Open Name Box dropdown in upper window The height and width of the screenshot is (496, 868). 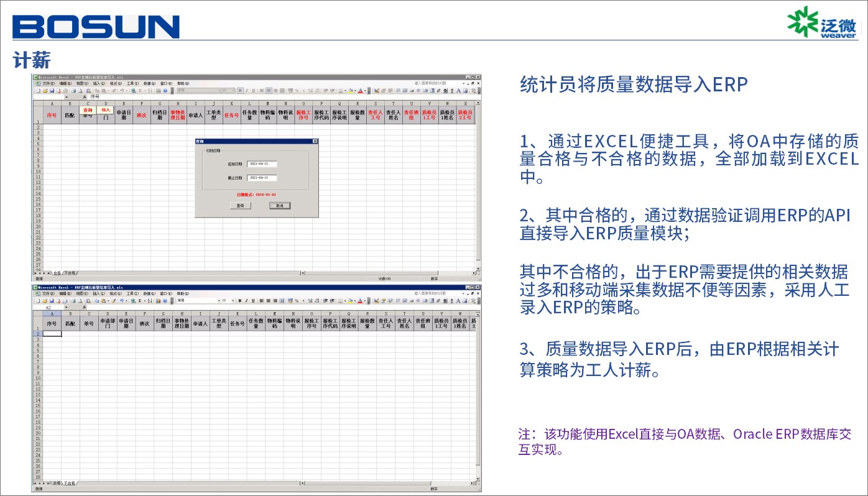(x=67, y=98)
